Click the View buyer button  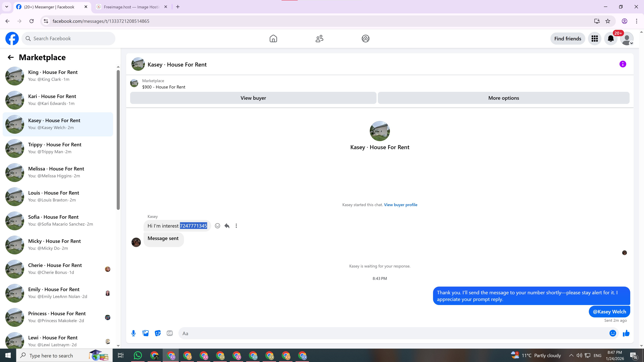coord(253,98)
